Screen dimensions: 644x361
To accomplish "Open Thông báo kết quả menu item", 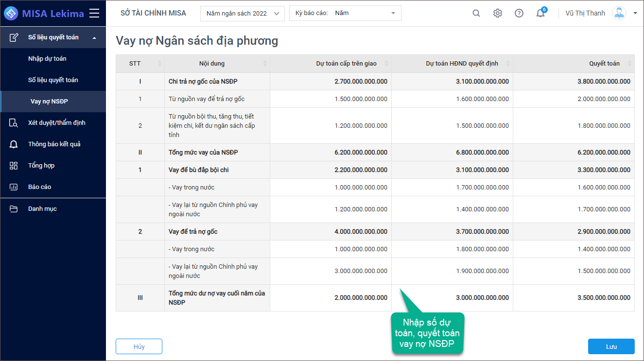I will point(53,144).
